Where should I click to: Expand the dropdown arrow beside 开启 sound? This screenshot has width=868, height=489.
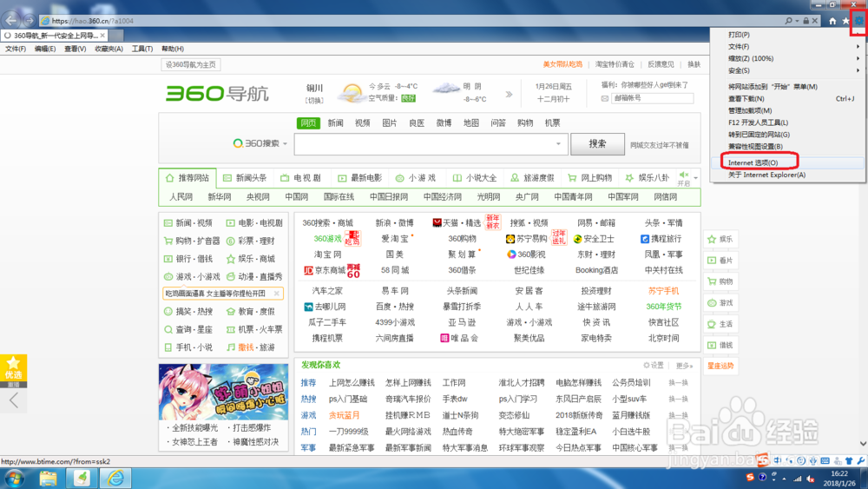pyautogui.click(x=695, y=178)
